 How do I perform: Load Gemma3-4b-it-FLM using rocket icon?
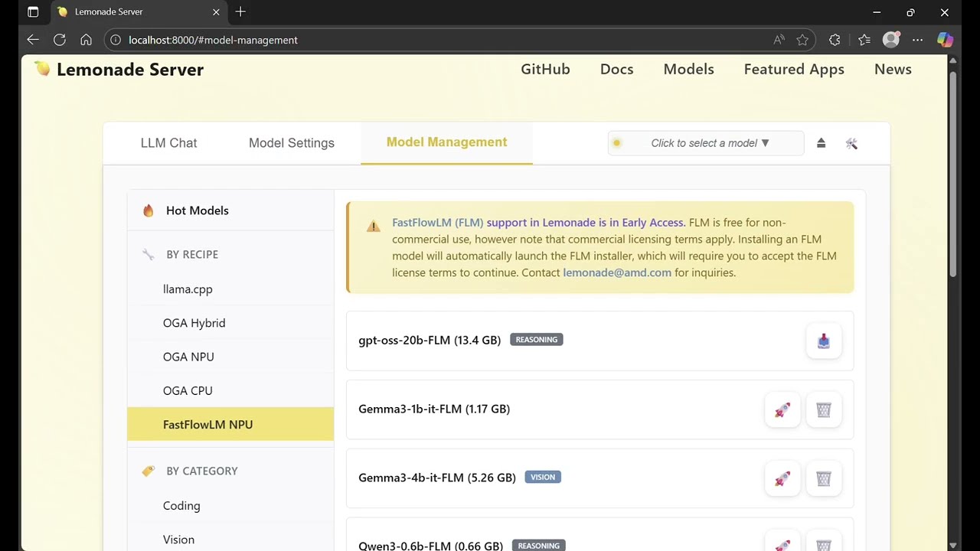pyautogui.click(x=782, y=479)
